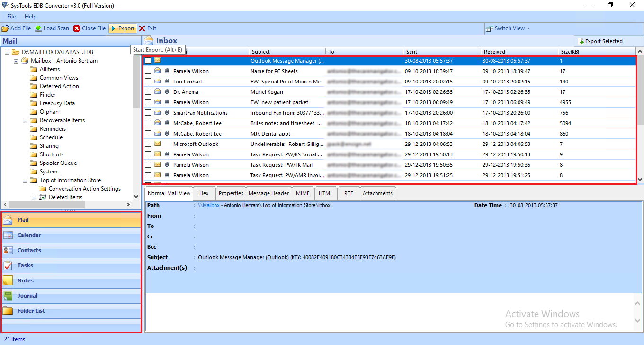This screenshot has height=345, width=644.
Task: Click the Deleted Items recycle icon
Action: pos(43,197)
